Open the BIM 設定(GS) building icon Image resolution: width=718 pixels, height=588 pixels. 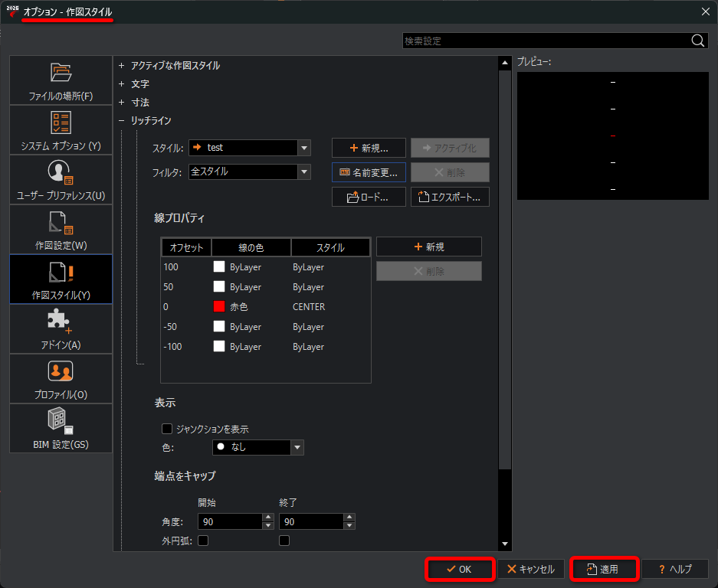tap(61, 420)
